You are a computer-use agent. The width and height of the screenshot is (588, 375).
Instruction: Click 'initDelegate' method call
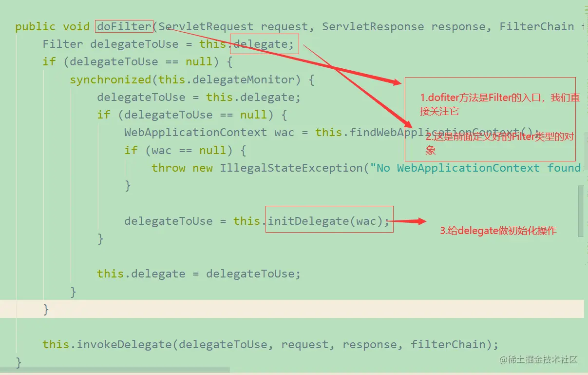[309, 221]
